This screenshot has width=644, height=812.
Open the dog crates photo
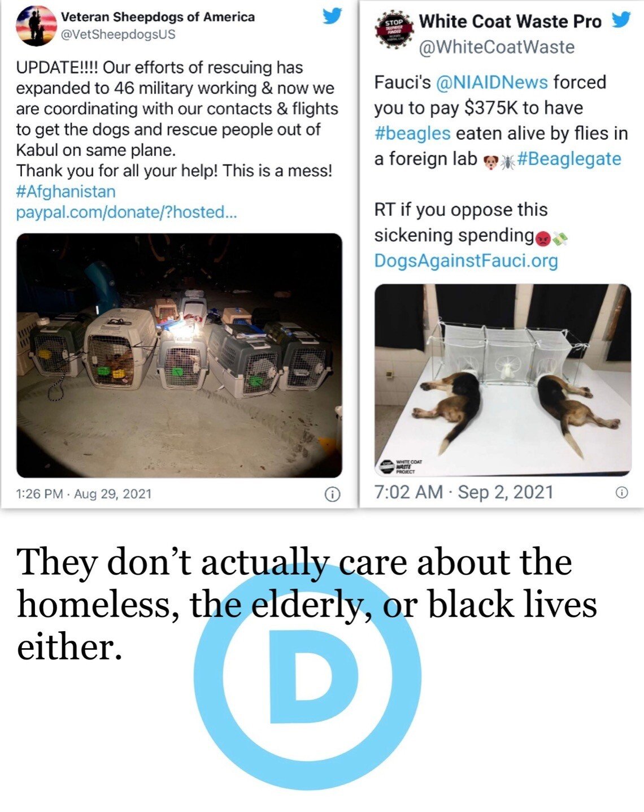point(179,355)
